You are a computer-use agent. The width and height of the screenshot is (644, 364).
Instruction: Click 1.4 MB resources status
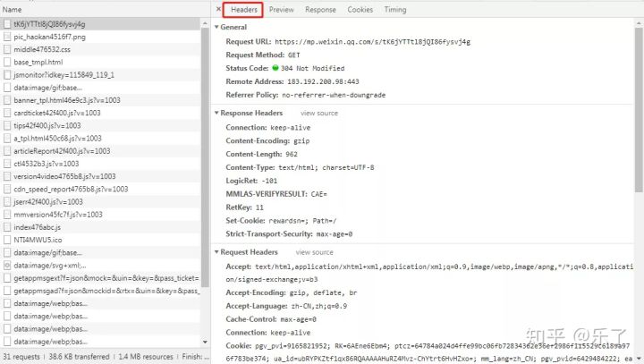click(x=146, y=357)
